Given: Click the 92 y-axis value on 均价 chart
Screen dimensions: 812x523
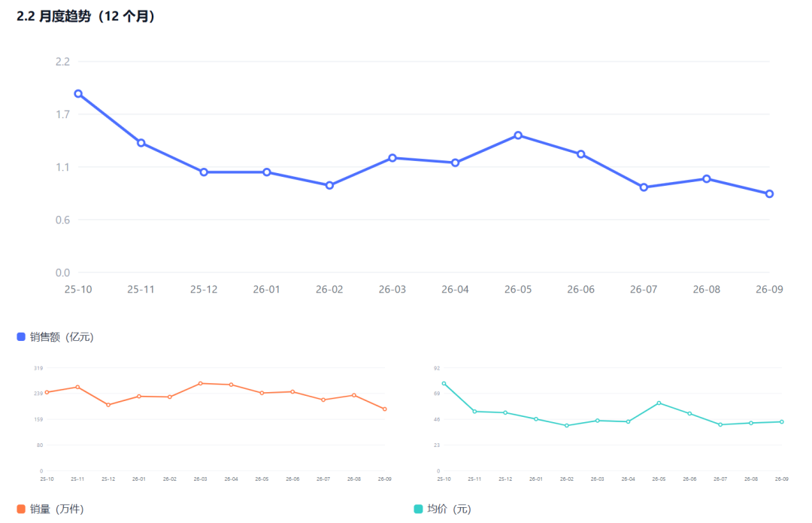Looking at the screenshot, I should coord(437,368).
